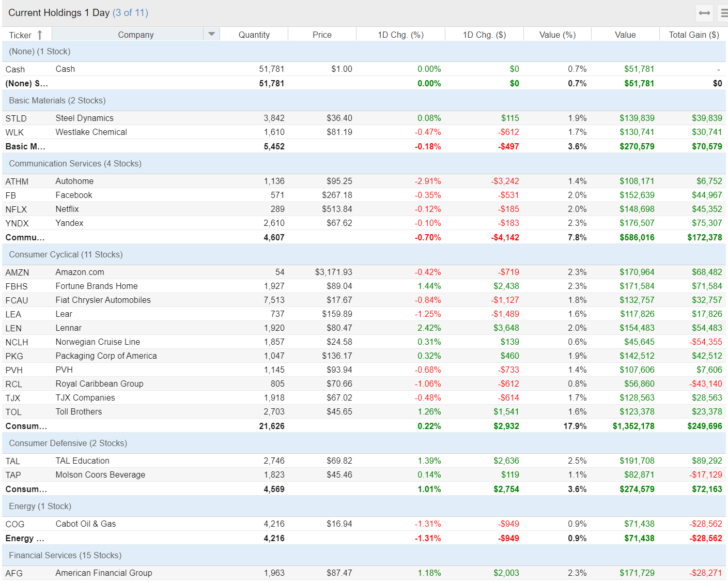Sort by the 1D Chg. (%) header
728x582 pixels.
[400, 35]
